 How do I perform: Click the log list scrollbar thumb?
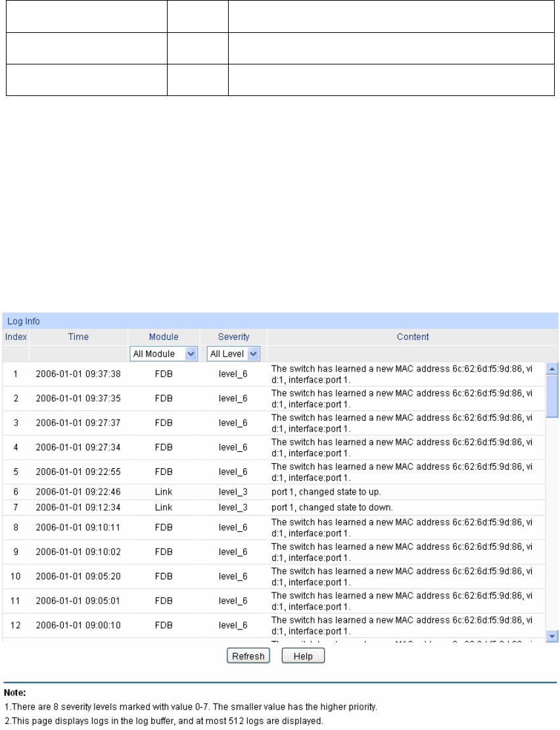tap(551, 396)
